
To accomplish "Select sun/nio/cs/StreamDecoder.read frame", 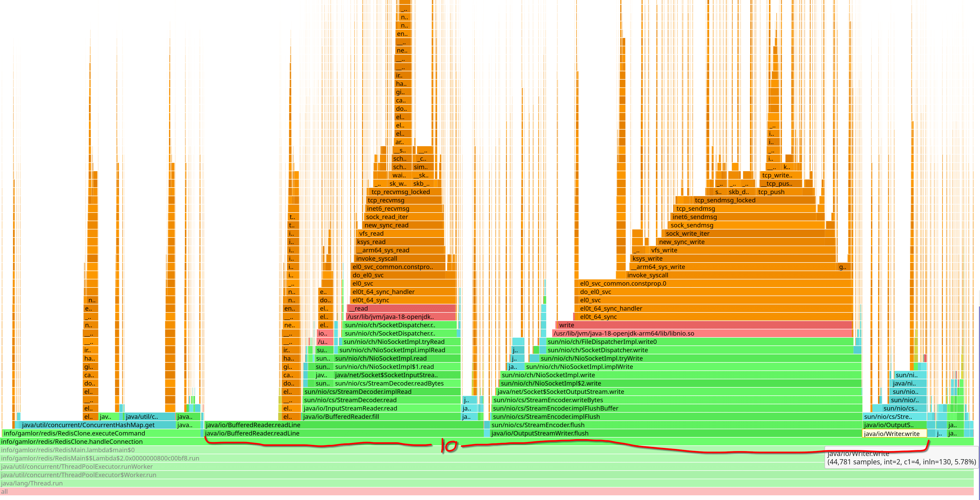I will (x=381, y=400).
